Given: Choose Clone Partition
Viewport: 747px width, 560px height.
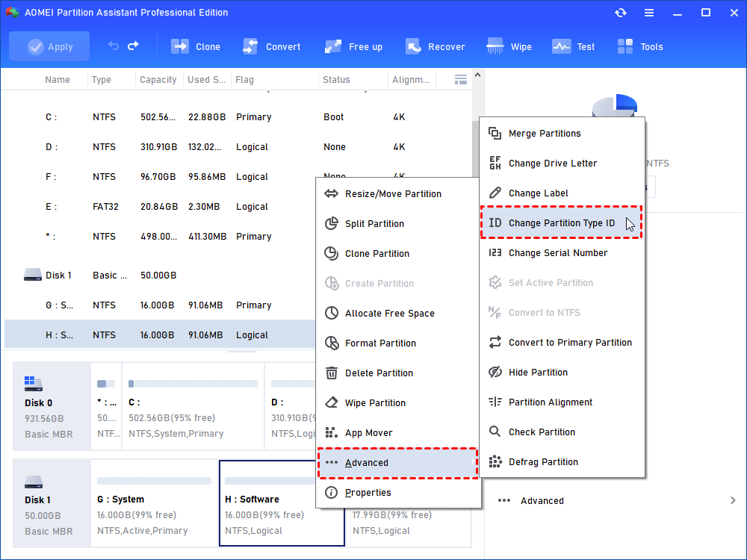Looking at the screenshot, I should pyautogui.click(x=398, y=254).
